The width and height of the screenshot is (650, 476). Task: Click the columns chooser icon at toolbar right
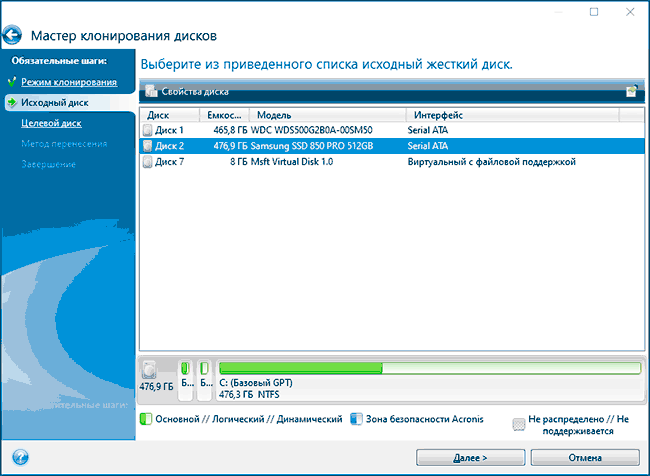coord(631,91)
